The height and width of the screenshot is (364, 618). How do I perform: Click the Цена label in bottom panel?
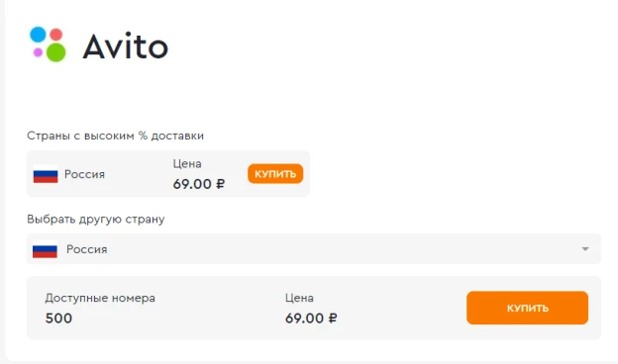(299, 298)
